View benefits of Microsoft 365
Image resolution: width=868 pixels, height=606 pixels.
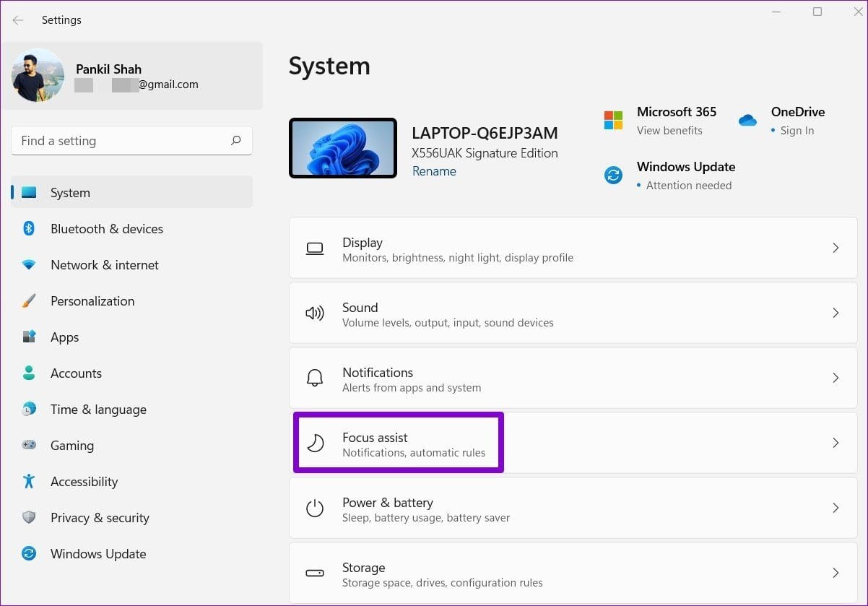point(669,131)
